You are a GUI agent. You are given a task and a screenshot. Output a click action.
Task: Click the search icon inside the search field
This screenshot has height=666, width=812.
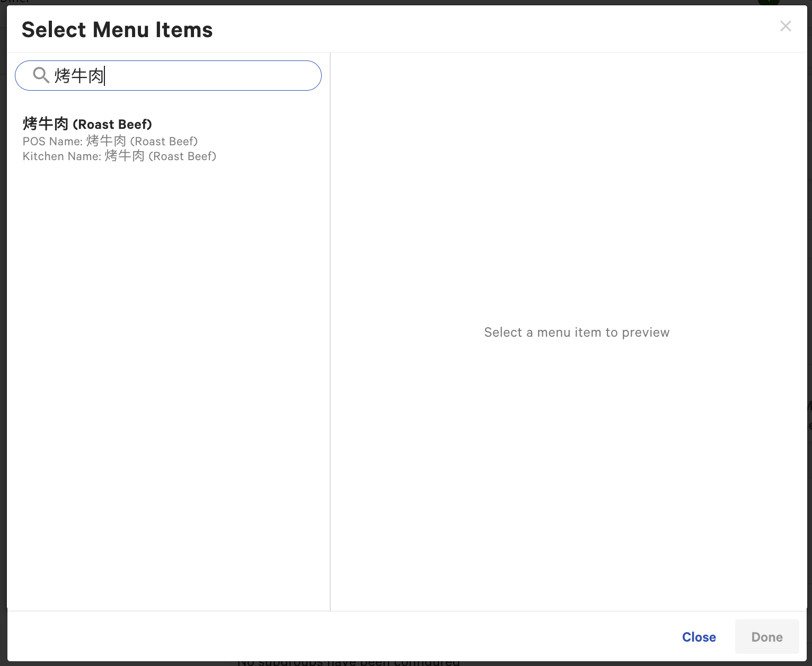(41, 75)
